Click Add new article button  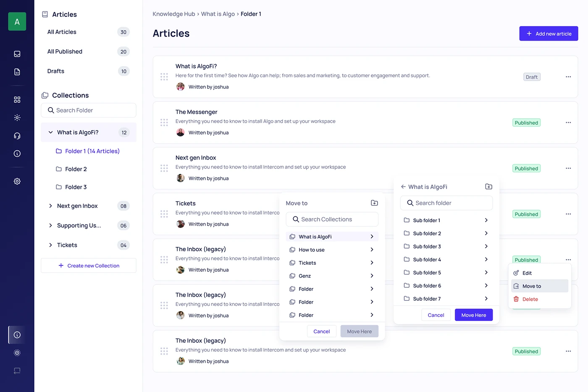(x=549, y=34)
